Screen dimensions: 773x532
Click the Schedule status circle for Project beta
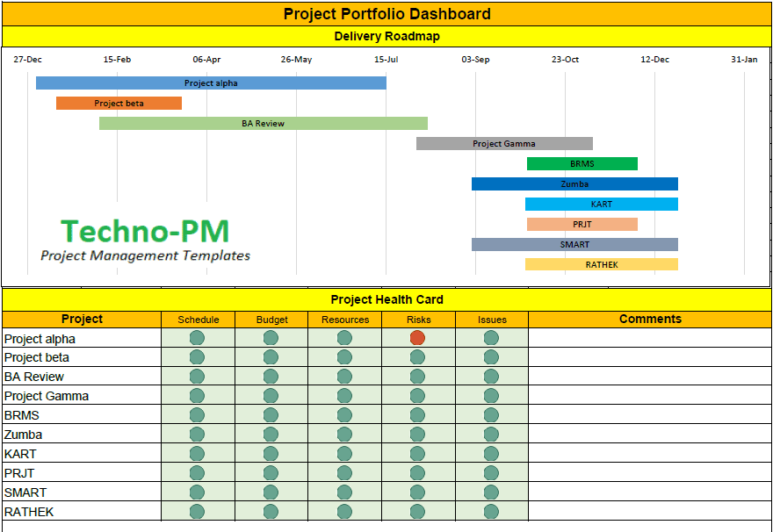[x=197, y=357]
